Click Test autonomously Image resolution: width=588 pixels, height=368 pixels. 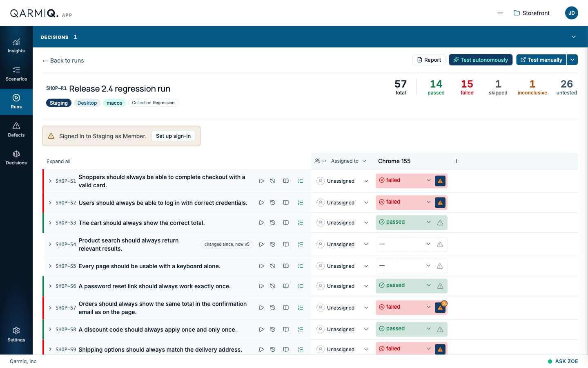pos(481,60)
